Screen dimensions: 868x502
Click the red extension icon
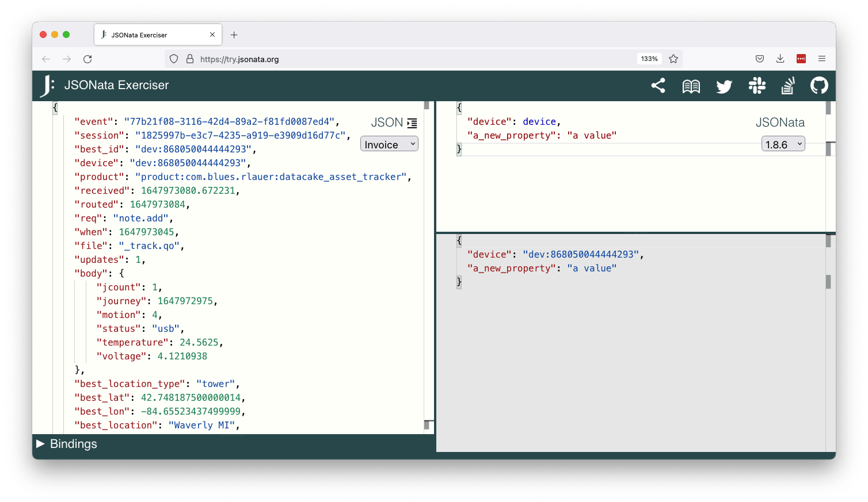801,59
